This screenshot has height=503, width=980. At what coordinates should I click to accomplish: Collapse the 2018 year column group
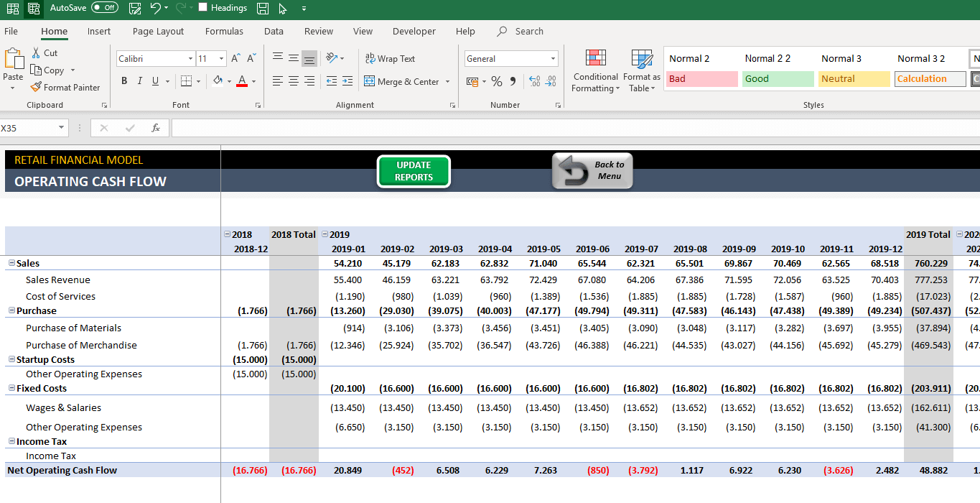coord(228,234)
